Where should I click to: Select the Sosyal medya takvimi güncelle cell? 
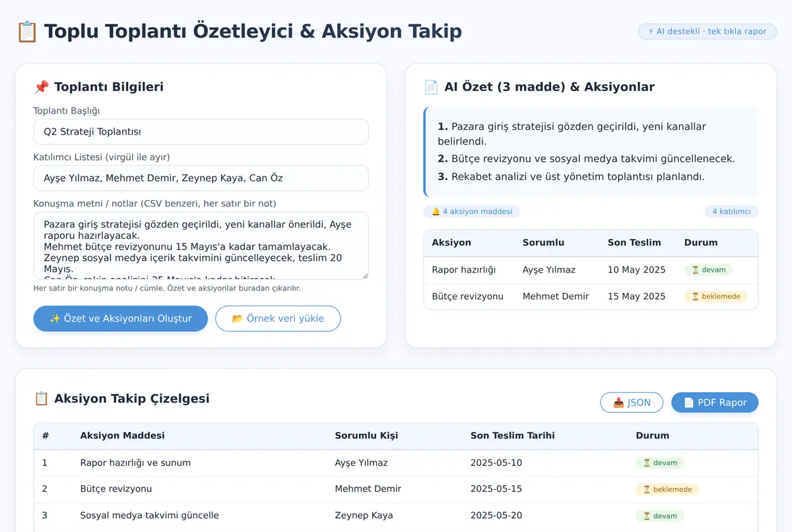coord(149,515)
